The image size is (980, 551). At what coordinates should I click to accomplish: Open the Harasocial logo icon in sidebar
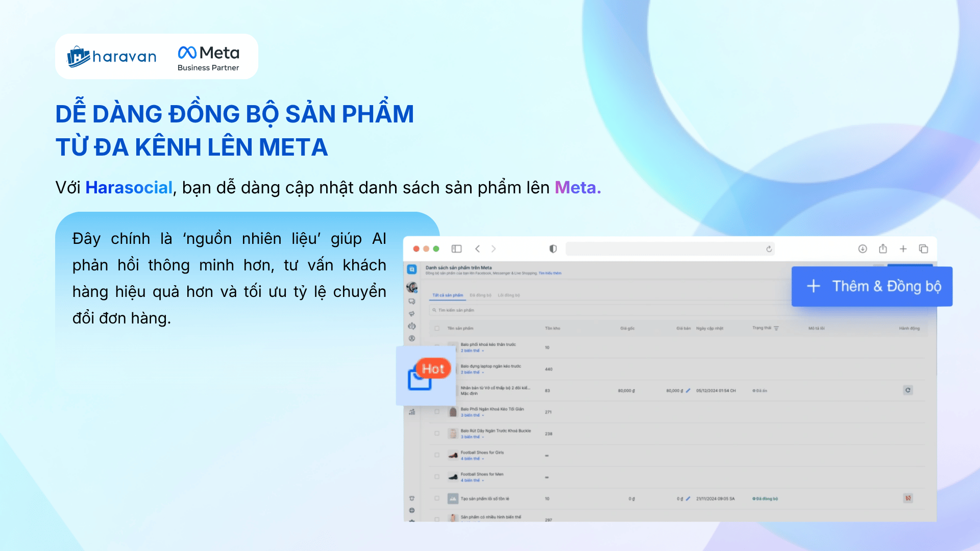coord(412,269)
